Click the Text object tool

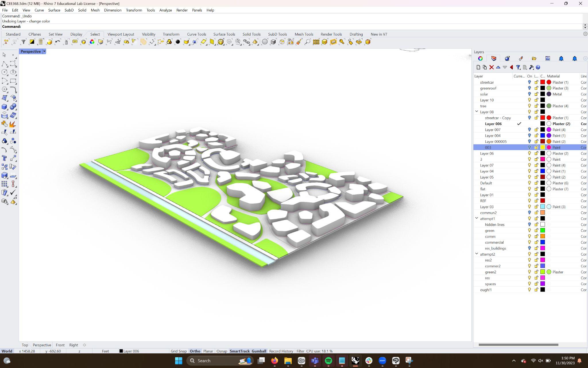click(4, 158)
